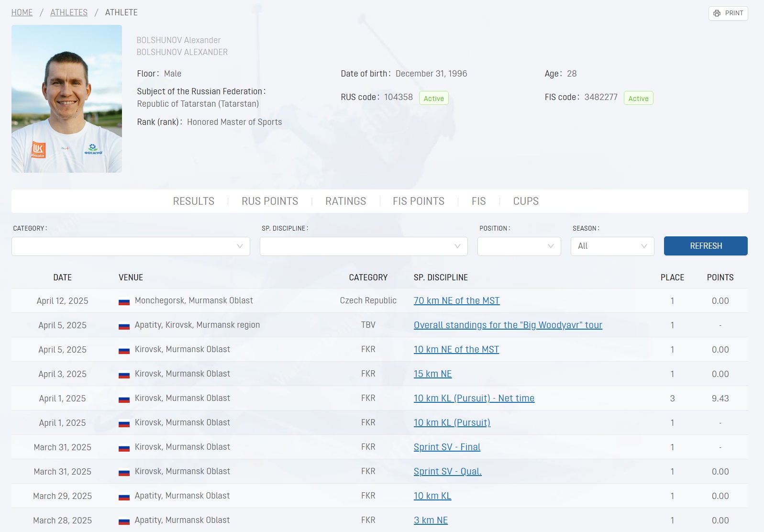Open the Sprint SV - Qual. result
Image resolution: width=764 pixels, height=532 pixels.
(448, 472)
